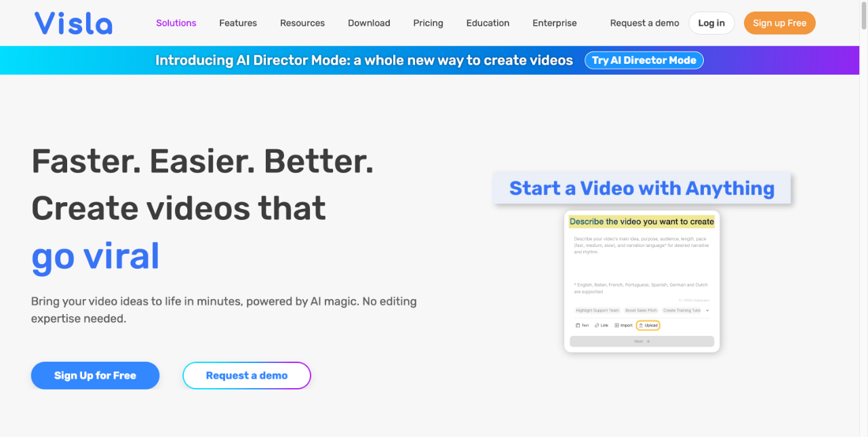Select the highlighted Upload option
Image resolution: width=868 pixels, height=437 pixels.
point(648,325)
